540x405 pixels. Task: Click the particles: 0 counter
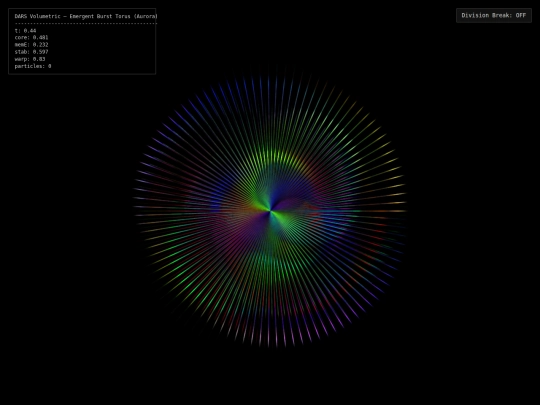33,66
